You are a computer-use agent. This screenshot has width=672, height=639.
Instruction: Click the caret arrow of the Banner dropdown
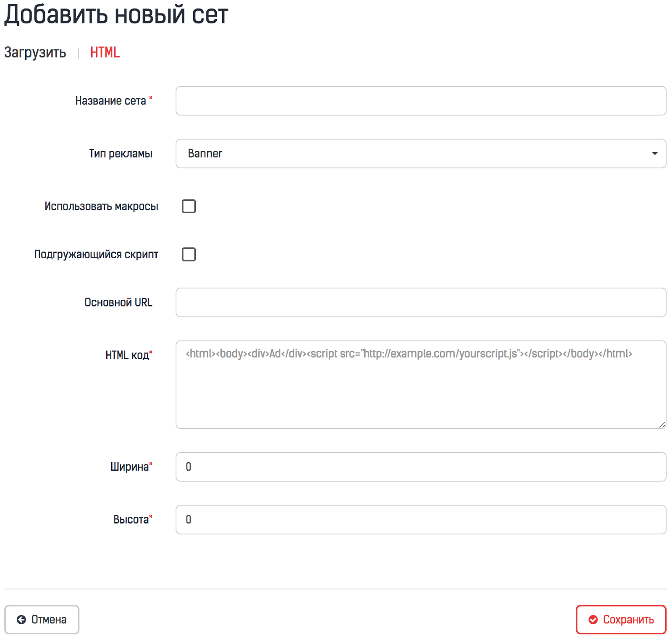(x=654, y=154)
